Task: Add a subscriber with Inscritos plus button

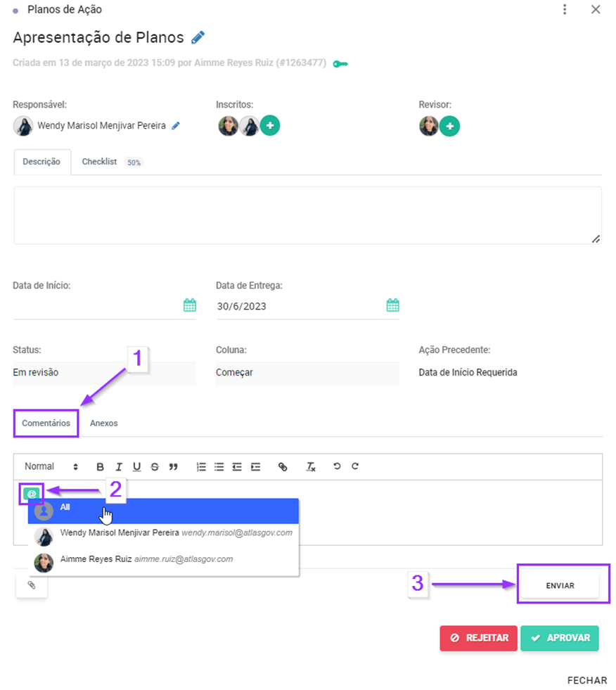Action: [x=270, y=125]
